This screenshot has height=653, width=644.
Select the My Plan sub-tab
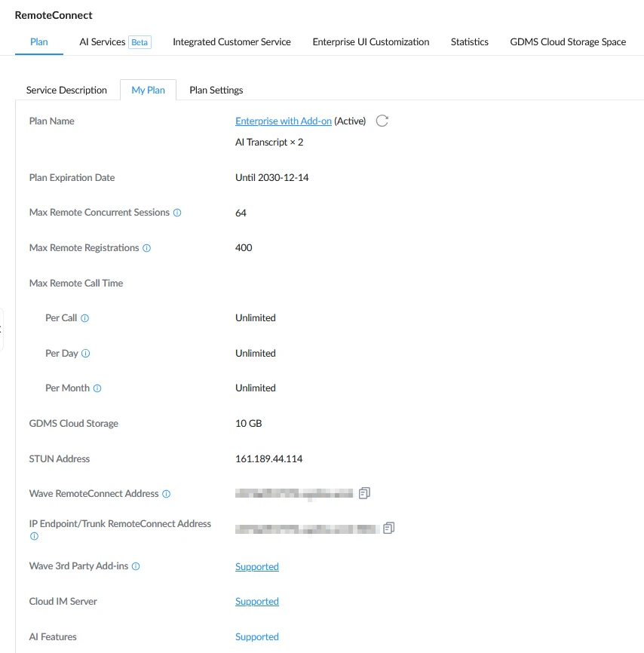[149, 90]
